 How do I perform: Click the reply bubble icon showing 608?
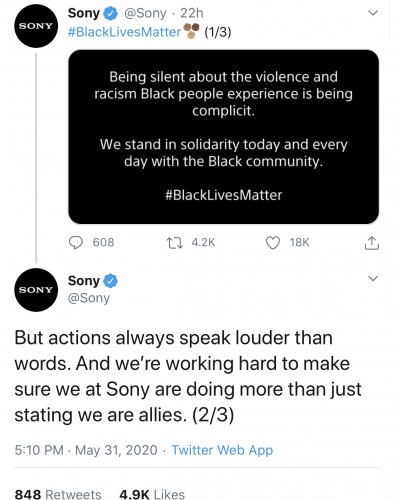point(76,242)
